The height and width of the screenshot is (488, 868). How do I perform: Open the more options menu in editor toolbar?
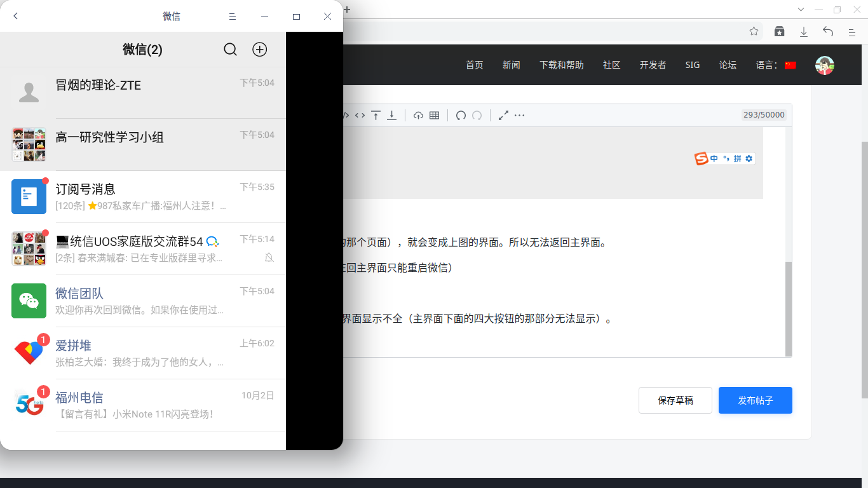(520, 115)
